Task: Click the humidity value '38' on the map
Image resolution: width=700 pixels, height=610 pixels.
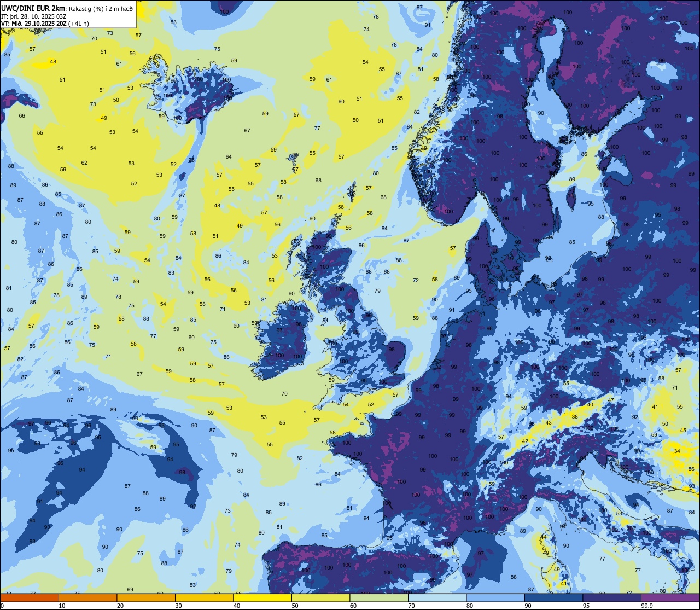Action: pyautogui.click(x=575, y=416)
